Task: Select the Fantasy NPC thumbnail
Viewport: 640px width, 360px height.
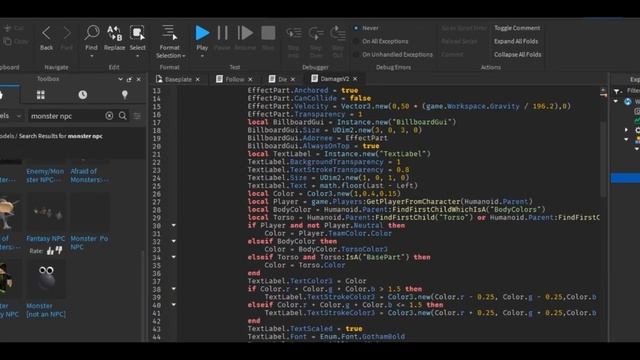Action: [46, 212]
